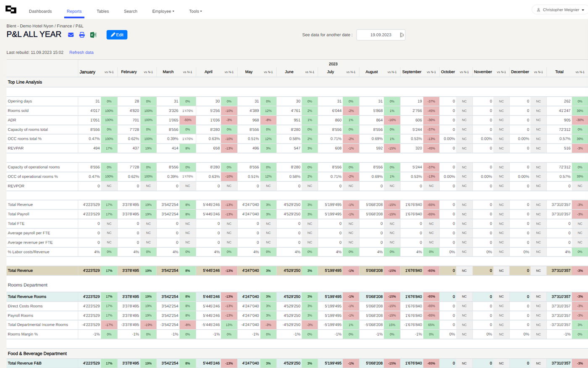The image size is (588, 368).
Task: Click the user profile icon beside Christopher Meignier
Action: coord(538,10)
